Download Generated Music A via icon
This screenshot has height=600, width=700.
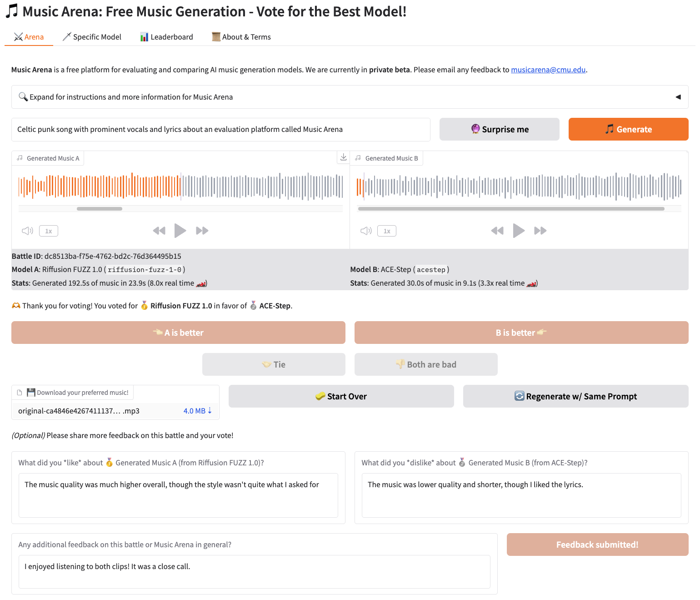click(344, 157)
